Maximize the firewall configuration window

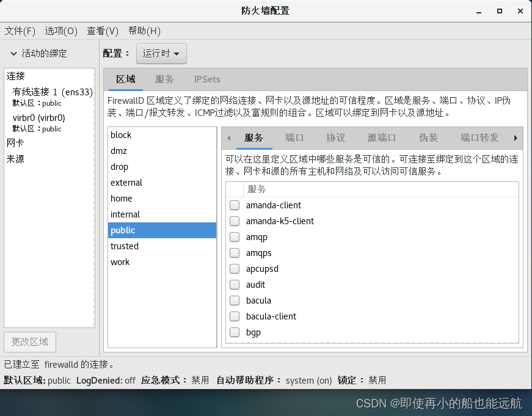pos(500,11)
